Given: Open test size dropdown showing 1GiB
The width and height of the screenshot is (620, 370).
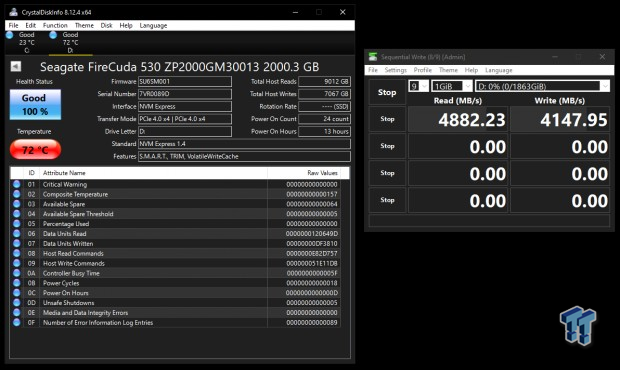Looking at the screenshot, I should pyautogui.click(x=452, y=86).
